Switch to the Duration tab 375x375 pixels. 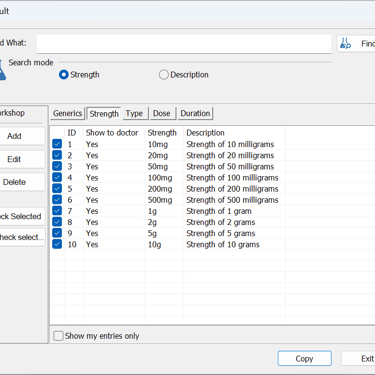pyautogui.click(x=195, y=113)
